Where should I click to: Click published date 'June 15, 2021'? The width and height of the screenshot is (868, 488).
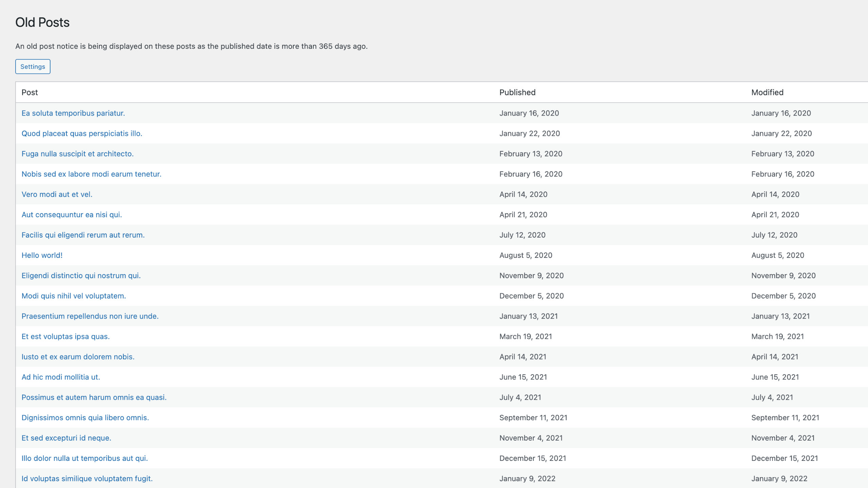pyautogui.click(x=523, y=378)
